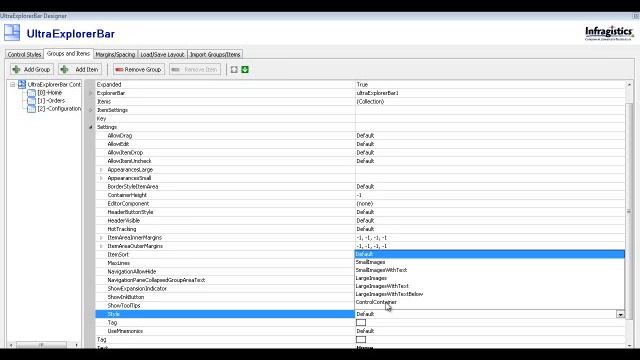Click the property grid vertical scrollbar thumb
Screen dimensions: 640x360
pyautogui.click(x=629, y=211)
